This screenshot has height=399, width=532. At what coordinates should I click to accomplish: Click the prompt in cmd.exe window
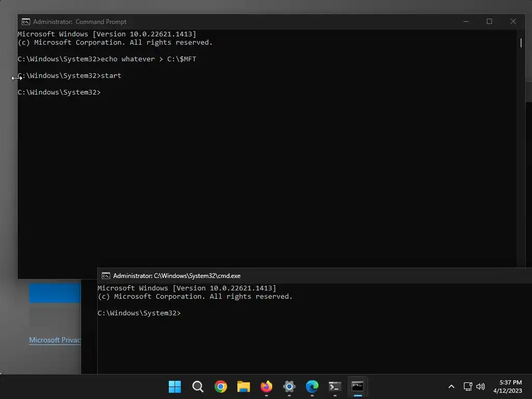(x=139, y=313)
